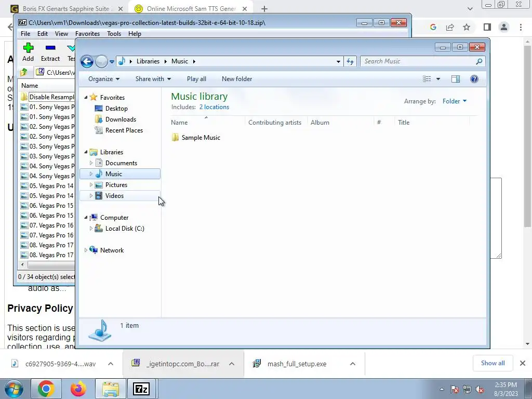Open Windows Start button

(14, 389)
